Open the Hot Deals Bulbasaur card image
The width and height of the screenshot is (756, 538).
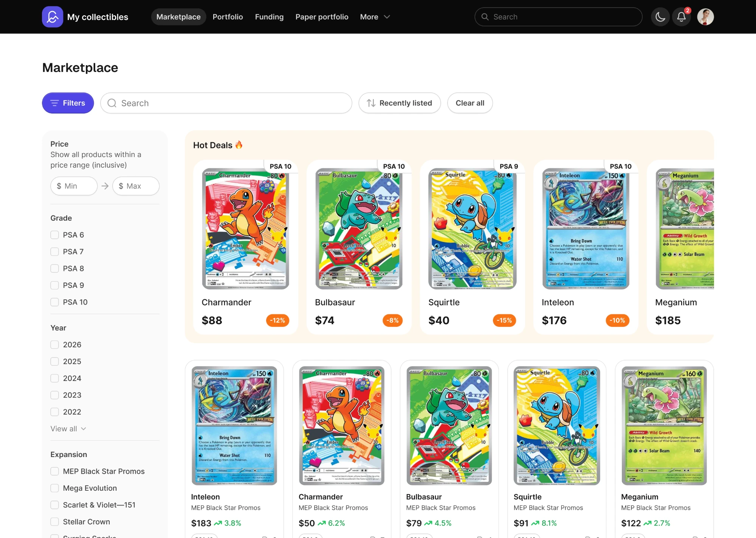359,229
